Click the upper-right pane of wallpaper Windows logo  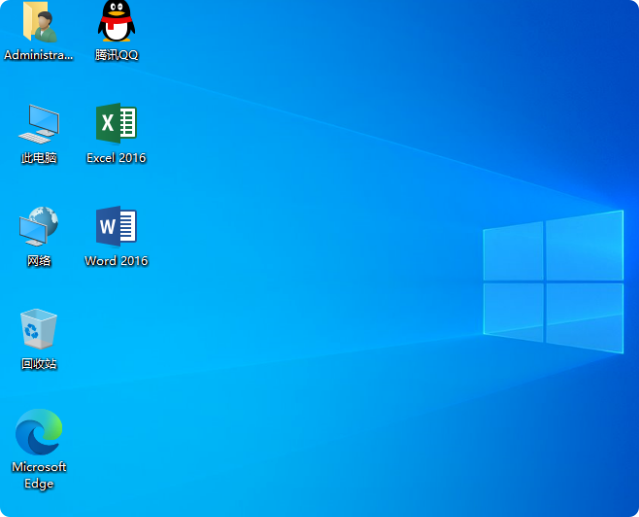(x=584, y=245)
